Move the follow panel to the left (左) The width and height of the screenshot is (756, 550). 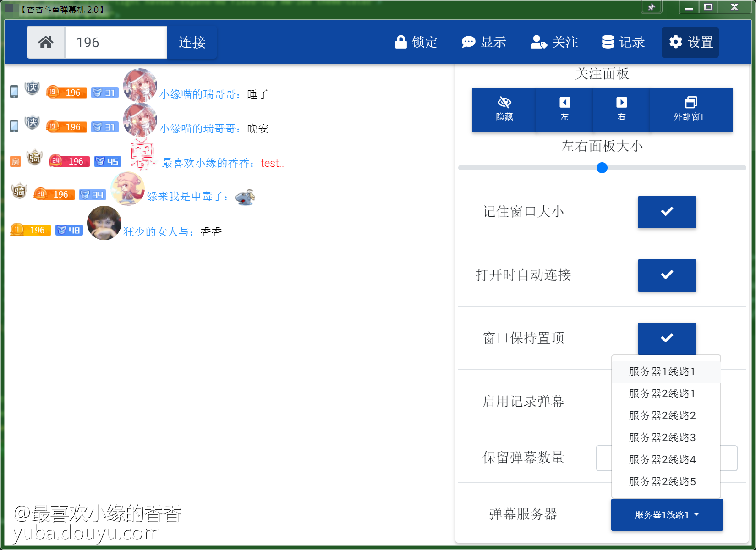point(564,110)
